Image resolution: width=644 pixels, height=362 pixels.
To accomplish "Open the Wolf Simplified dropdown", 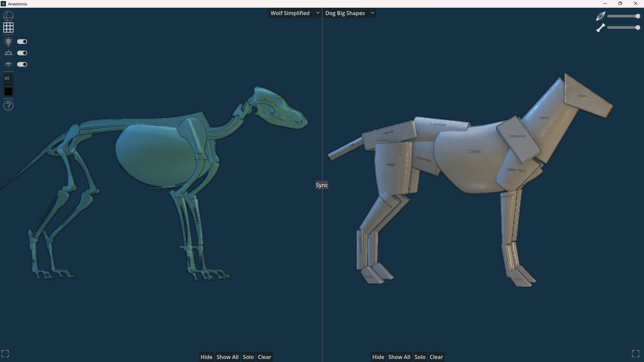I will click(x=294, y=13).
